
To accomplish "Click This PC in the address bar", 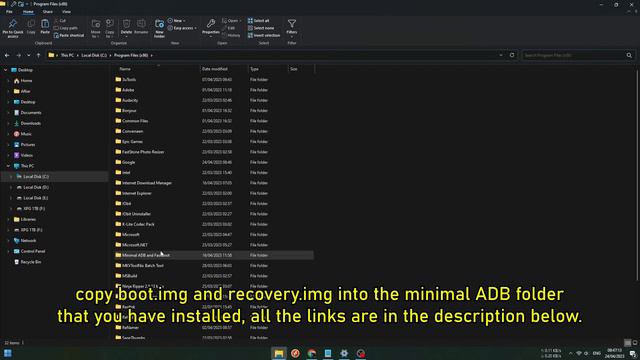I will pyautogui.click(x=67, y=55).
